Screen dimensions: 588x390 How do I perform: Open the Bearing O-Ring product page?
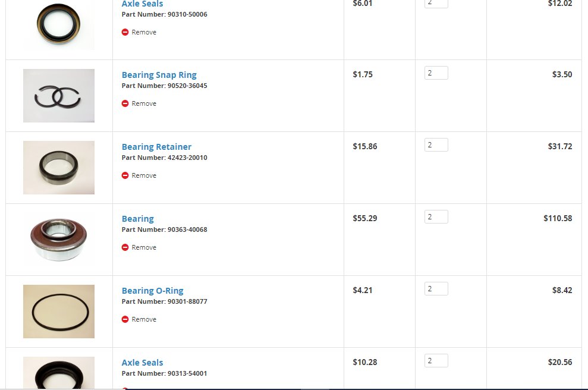point(152,291)
